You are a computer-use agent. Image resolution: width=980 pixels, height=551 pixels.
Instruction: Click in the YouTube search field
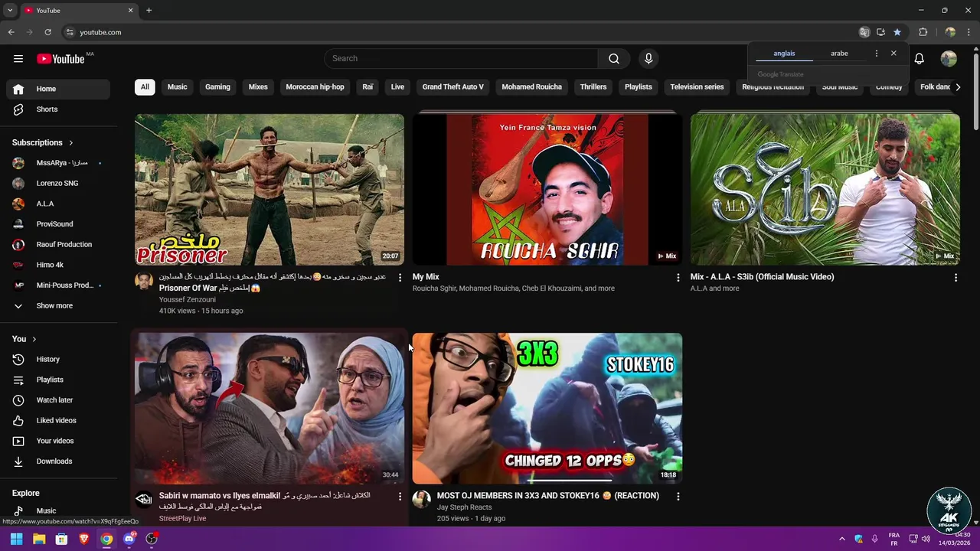tap(461, 58)
